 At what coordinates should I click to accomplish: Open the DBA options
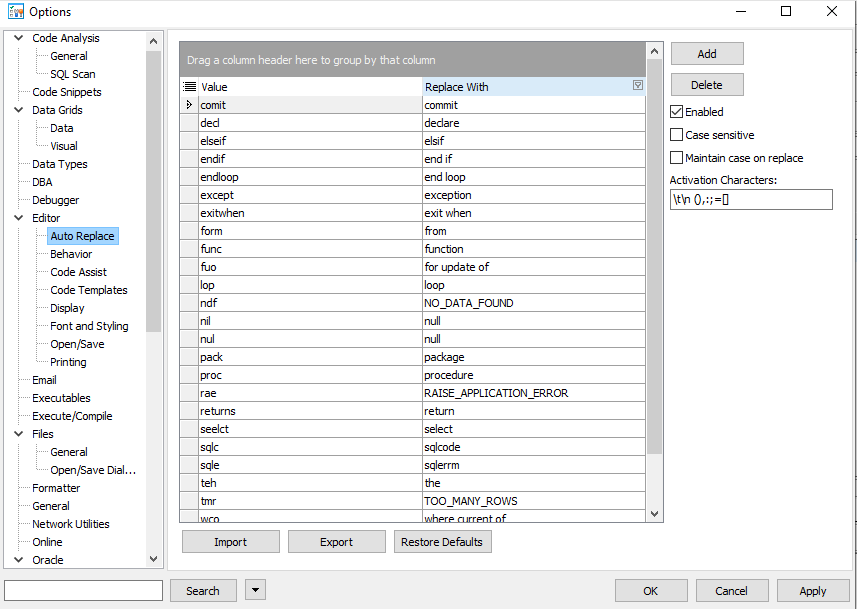[x=42, y=182]
